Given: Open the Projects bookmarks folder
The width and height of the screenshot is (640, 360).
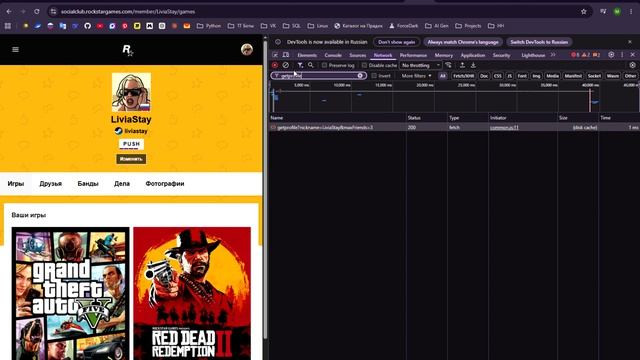Looking at the screenshot, I should pos(468,26).
